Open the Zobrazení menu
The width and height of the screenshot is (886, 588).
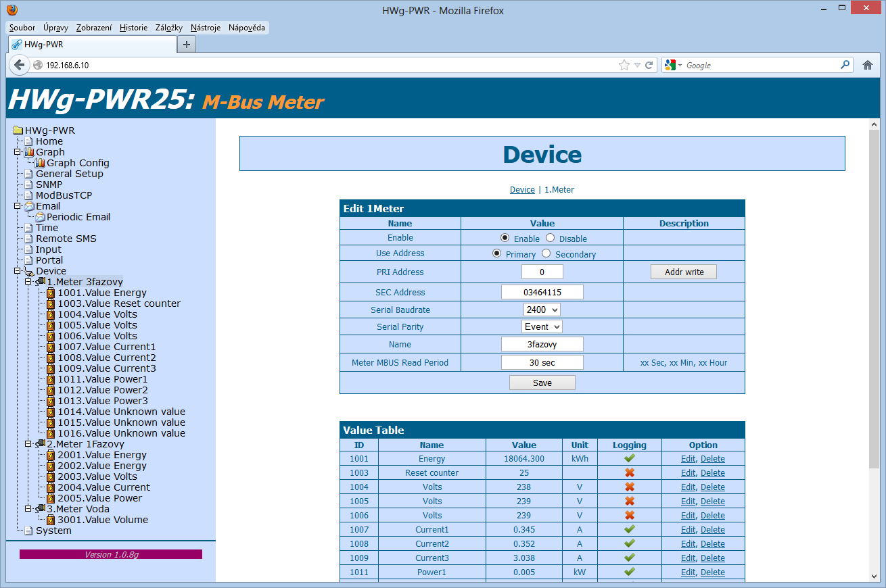pos(94,28)
